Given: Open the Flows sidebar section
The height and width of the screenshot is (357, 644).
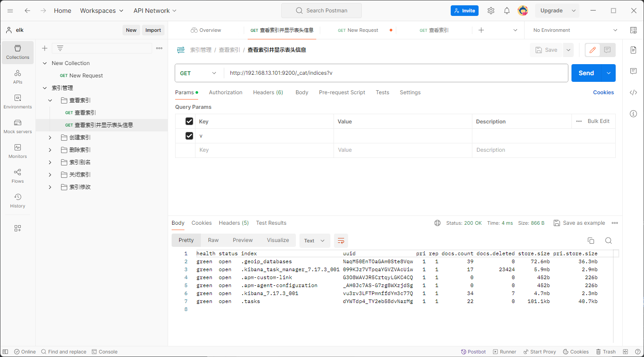Looking at the screenshot, I should tap(18, 176).
